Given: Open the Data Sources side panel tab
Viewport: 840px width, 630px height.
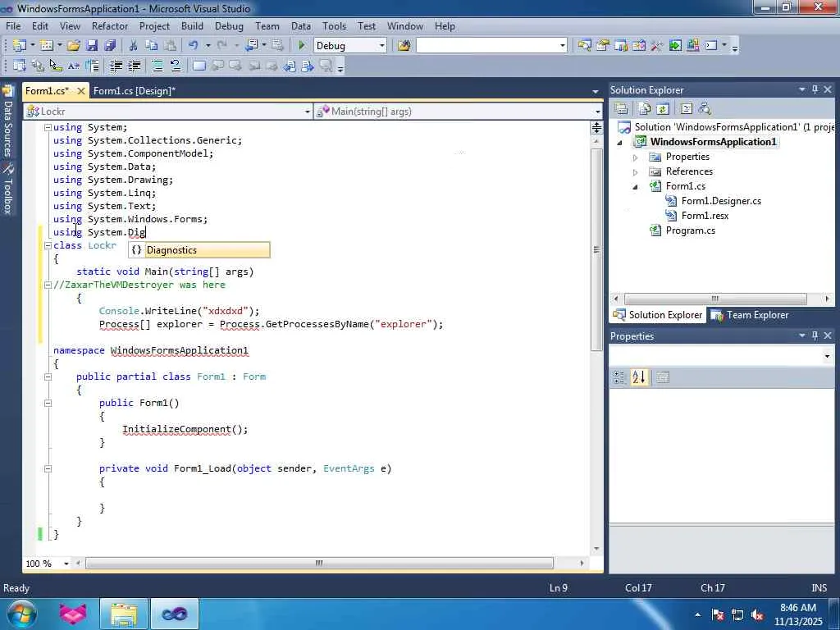Looking at the screenshot, I should click(7, 121).
